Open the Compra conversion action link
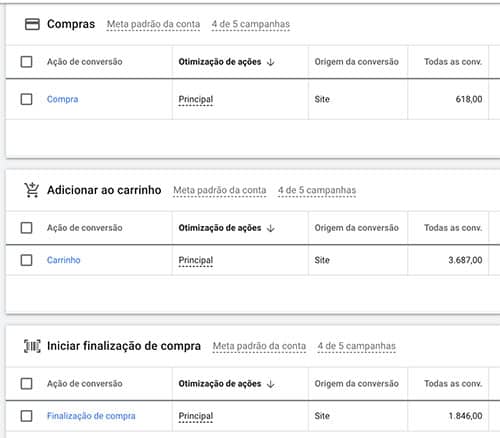The height and width of the screenshot is (438, 500). (x=62, y=99)
